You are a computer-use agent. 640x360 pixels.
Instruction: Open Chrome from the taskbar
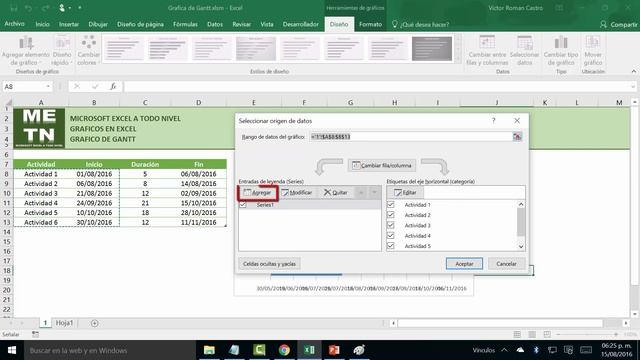(284, 350)
